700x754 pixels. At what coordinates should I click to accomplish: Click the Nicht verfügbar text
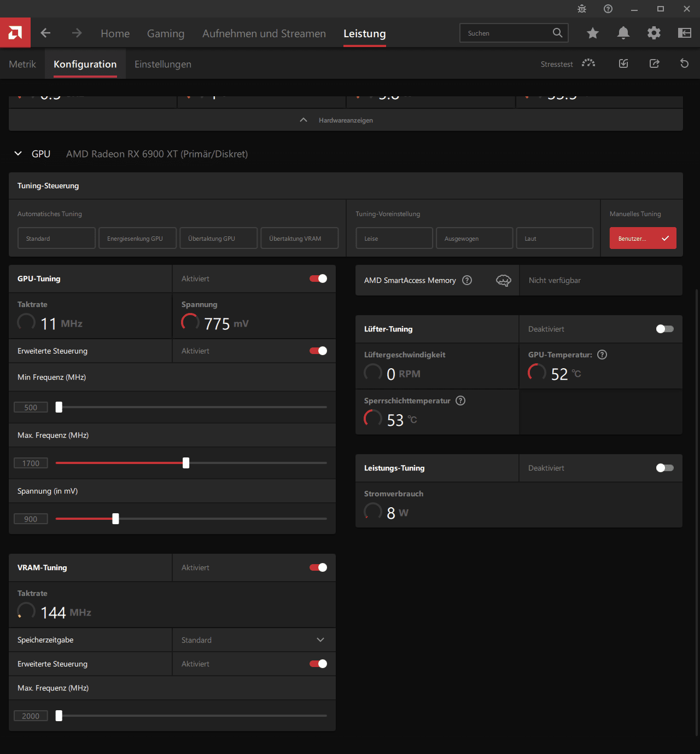point(555,280)
